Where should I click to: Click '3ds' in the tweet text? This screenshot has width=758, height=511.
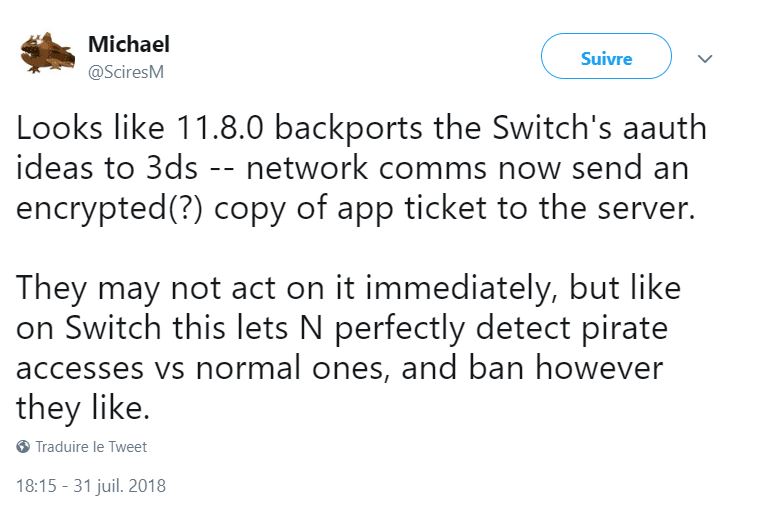(x=171, y=168)
